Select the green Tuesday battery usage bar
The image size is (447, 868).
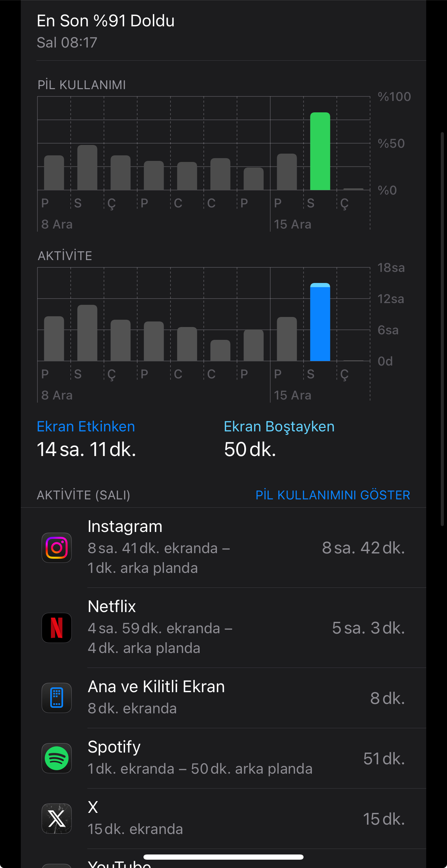click(x=320, y=152)
